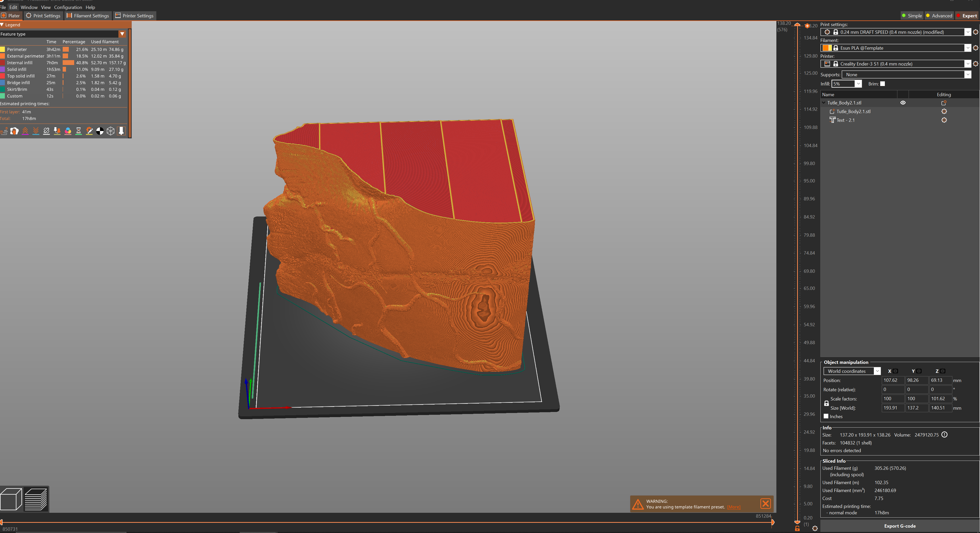
Task: Toggle the Retractions up-chevrons icon
Action: (25, 131)
